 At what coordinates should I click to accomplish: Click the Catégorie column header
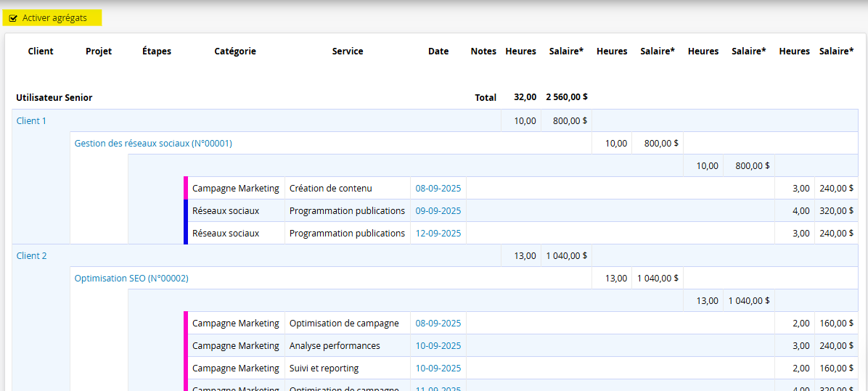point(235,52)
